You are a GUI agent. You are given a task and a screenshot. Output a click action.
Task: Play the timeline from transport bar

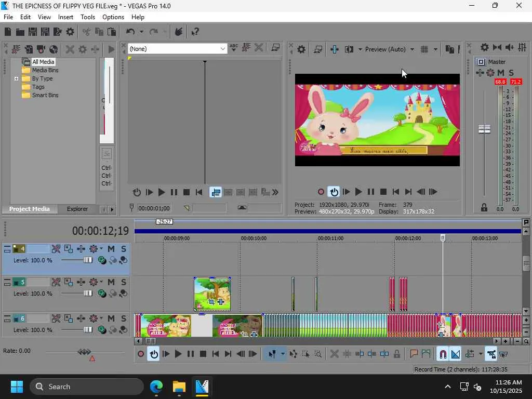(x=178, y=354)
